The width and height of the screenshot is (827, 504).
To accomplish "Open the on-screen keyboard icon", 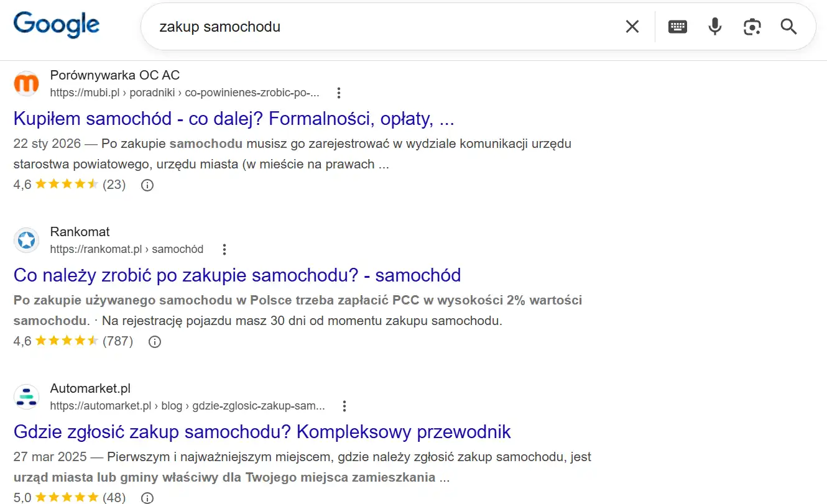I will 677,26.
